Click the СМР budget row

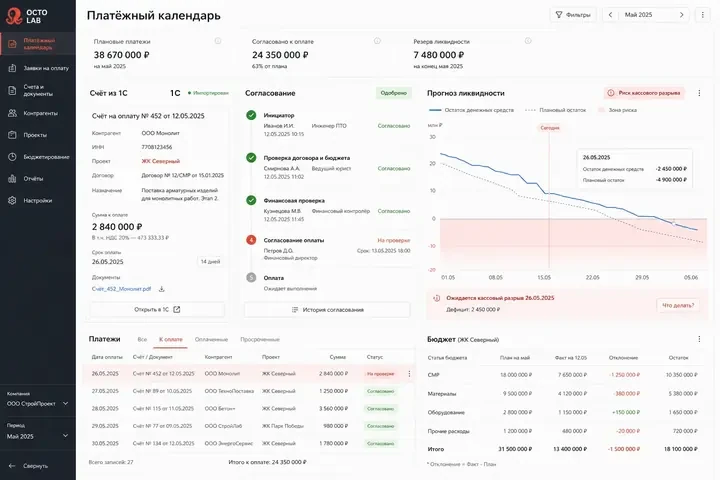coord(565,375)
